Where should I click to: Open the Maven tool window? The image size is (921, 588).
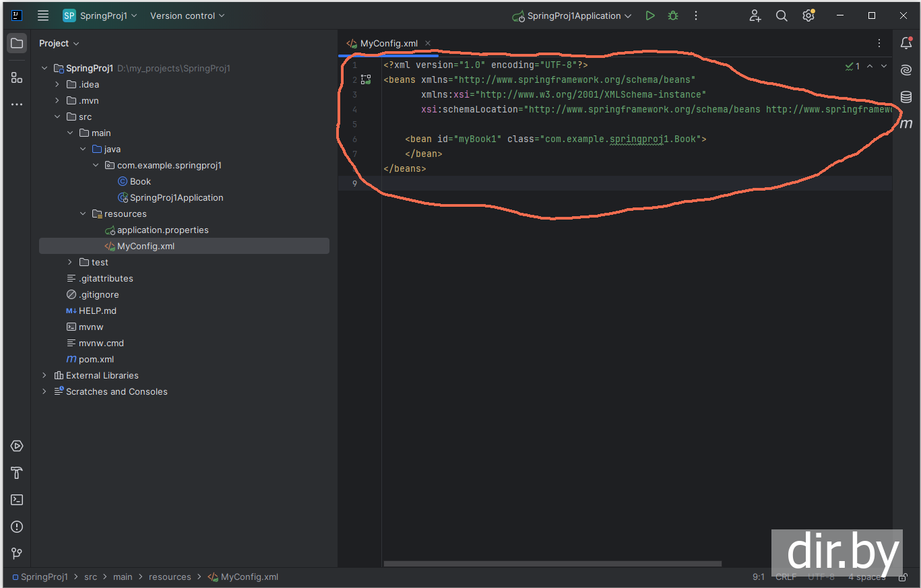[906, 124]
